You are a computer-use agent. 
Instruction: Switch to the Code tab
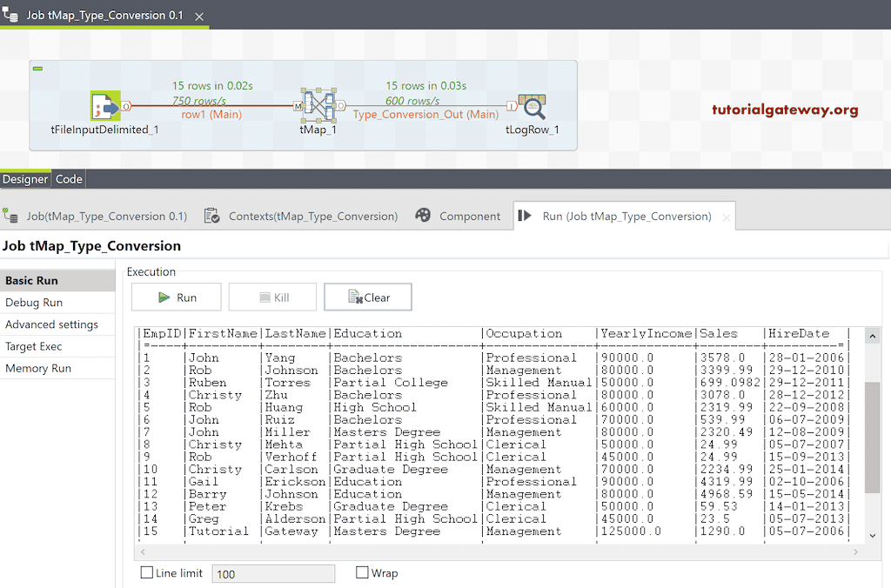[68, 178]
